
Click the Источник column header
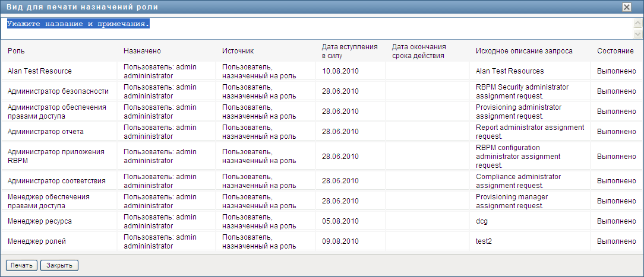(x=238, y=51)
